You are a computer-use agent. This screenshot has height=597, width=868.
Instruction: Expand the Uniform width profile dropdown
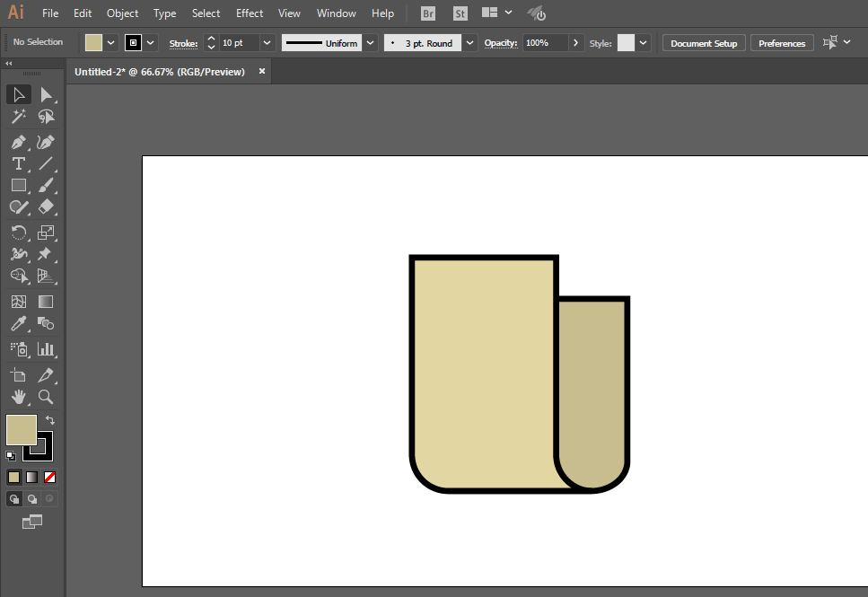click(370, 43)
